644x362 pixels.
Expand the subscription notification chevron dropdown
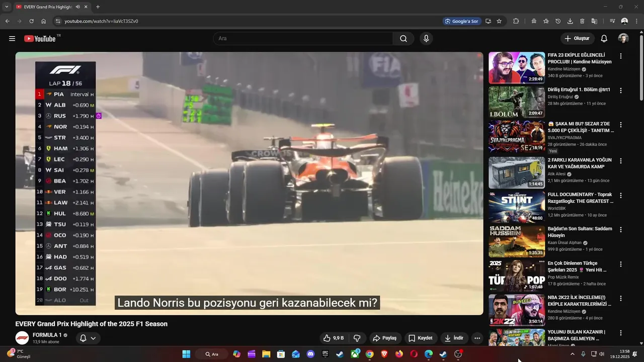click(x=93, y=338)
